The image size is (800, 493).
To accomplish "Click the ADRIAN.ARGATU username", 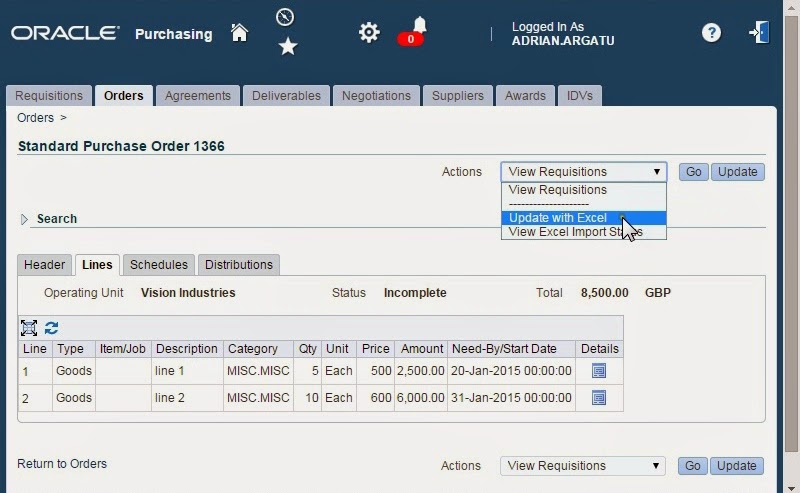I will click(563, 41).
